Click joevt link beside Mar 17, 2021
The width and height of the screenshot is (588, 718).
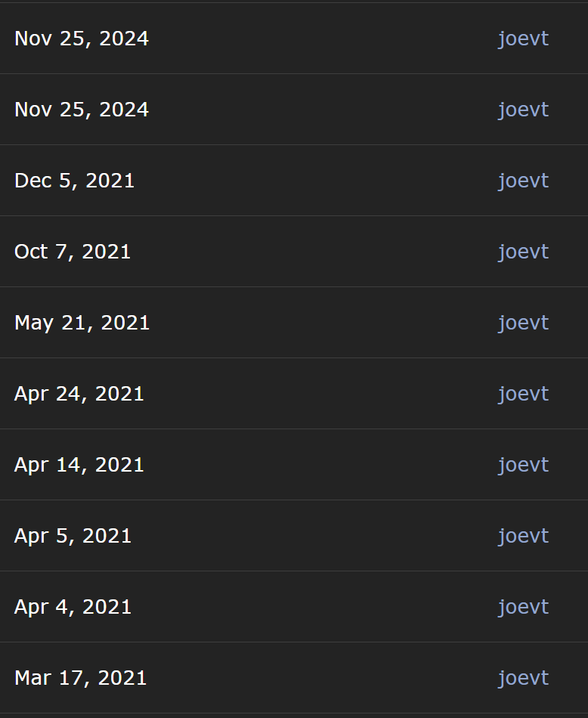(x=524, y=678)
